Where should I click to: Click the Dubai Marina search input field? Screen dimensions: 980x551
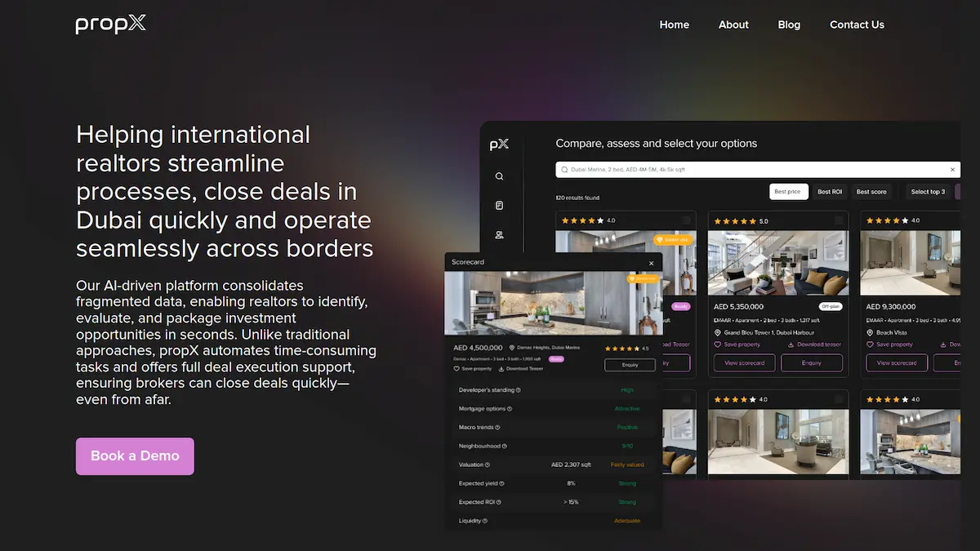click(x=758, y=170)
